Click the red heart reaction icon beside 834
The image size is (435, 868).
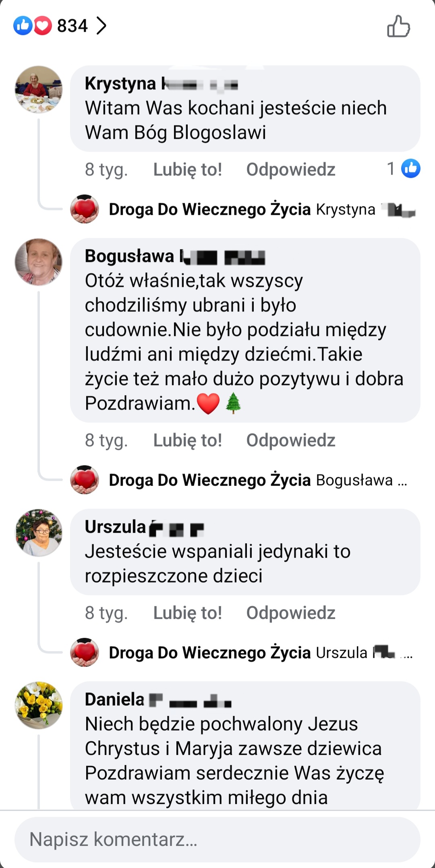point(43,26)
